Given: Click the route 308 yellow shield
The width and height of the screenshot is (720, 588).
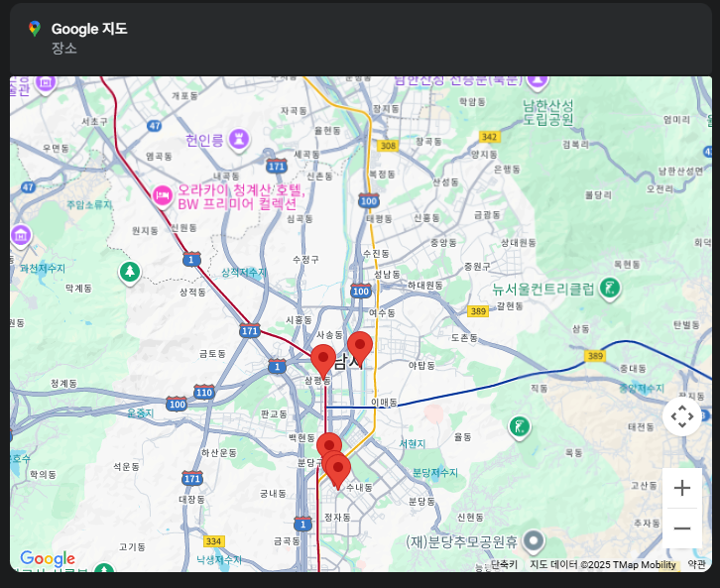Looking at the screenshot, I should point(388,146).
